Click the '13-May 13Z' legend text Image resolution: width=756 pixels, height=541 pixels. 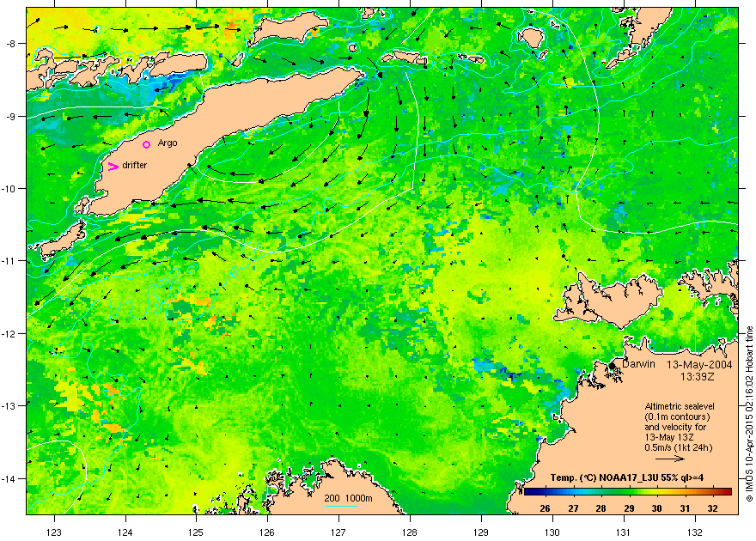click(668, 437)
